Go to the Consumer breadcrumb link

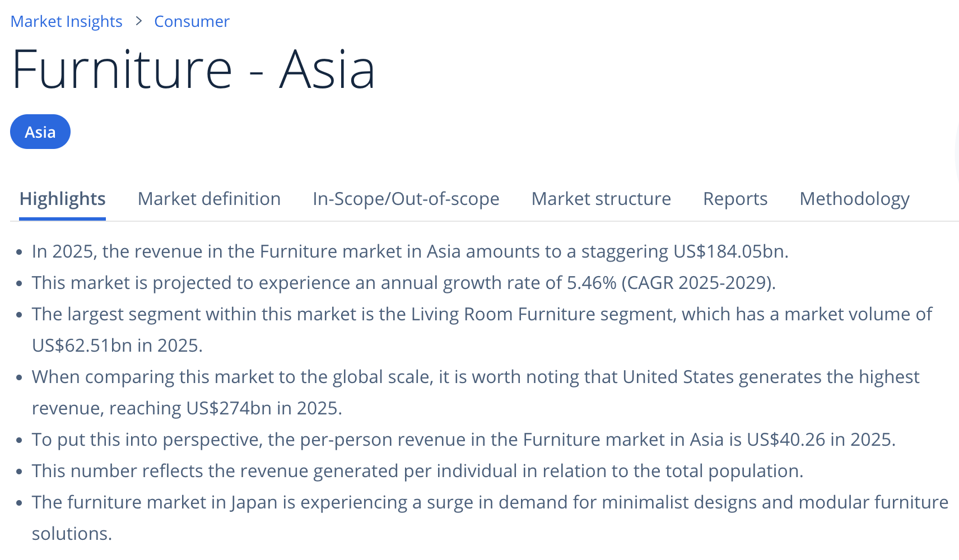[192, 21]
